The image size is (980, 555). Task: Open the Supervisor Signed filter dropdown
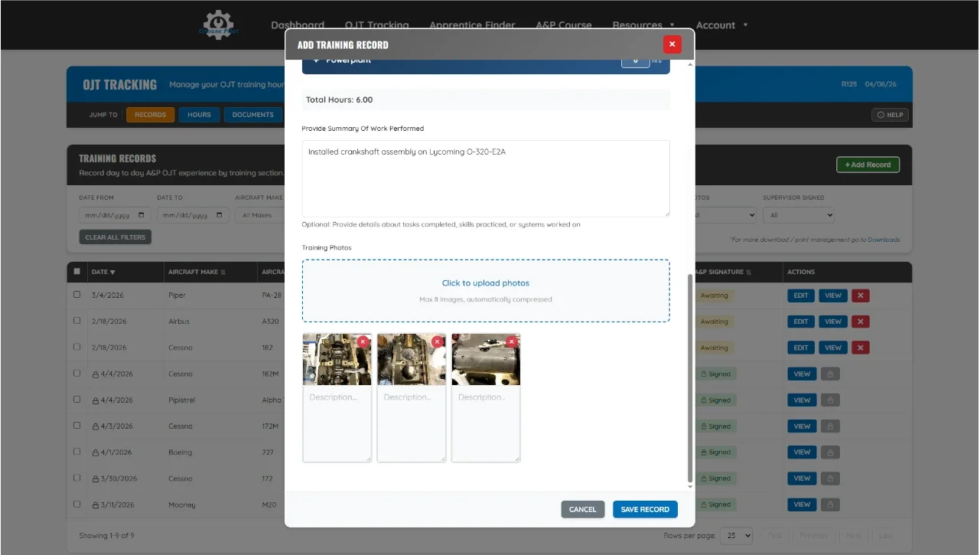coord(798,215)
